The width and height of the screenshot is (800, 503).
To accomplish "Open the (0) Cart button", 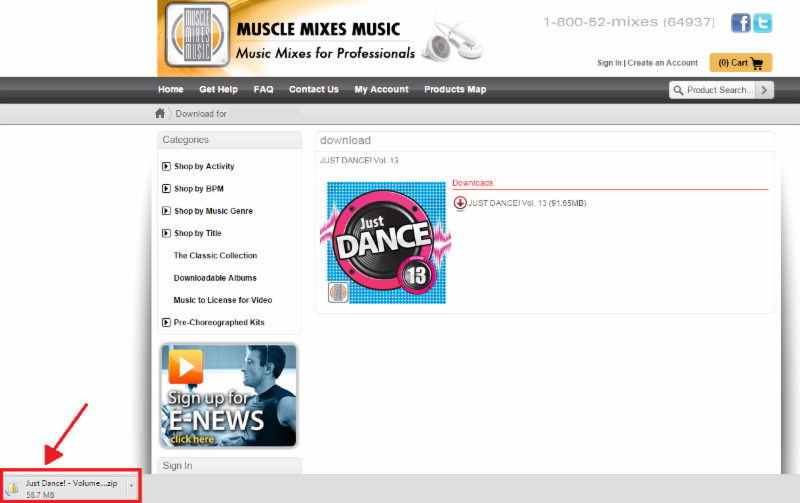I will [x=740, y=63].
